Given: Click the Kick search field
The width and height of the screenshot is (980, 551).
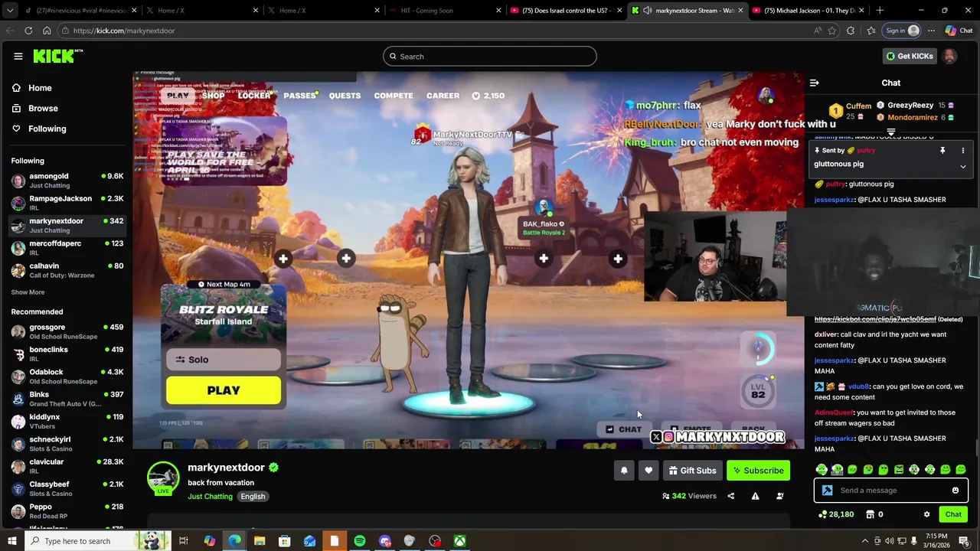Looking at the screenshot, I should coord(490,56).
